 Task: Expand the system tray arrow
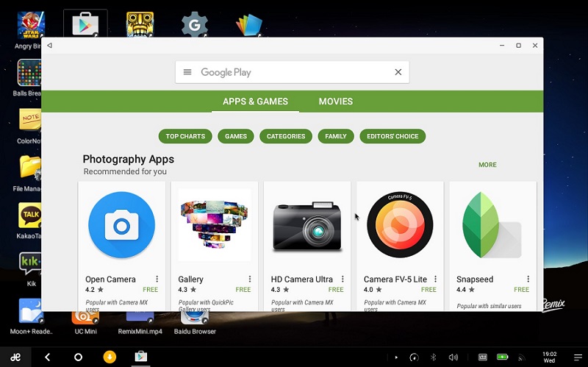tap(396, 357)
